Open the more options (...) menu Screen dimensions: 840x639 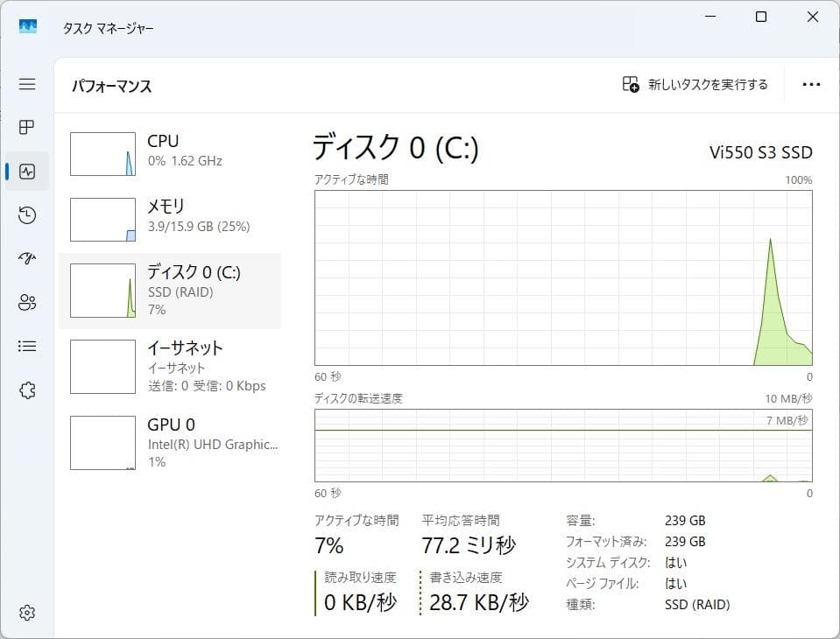810,83
